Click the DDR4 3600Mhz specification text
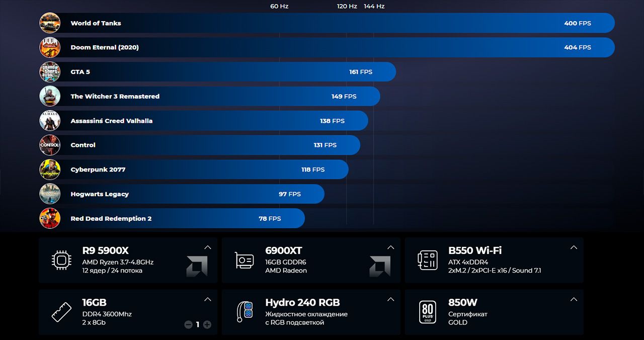 pos(107,314)
